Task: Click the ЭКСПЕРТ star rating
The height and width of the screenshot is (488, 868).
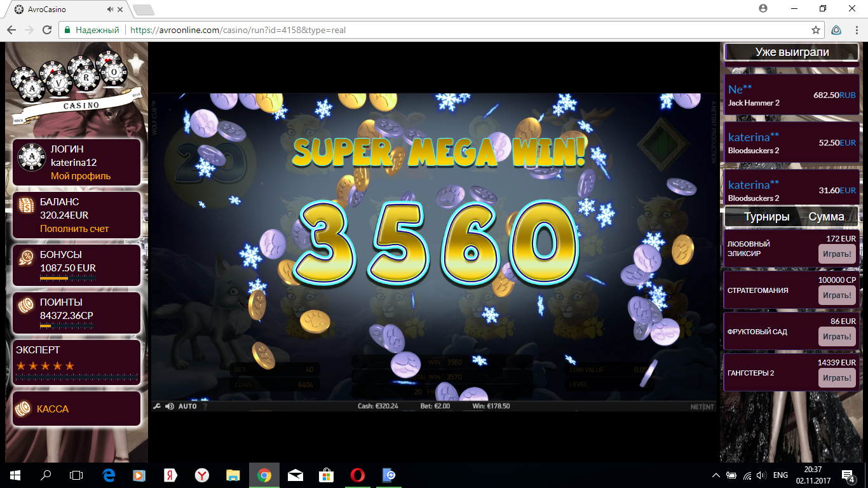Action: tap(45, 366)
